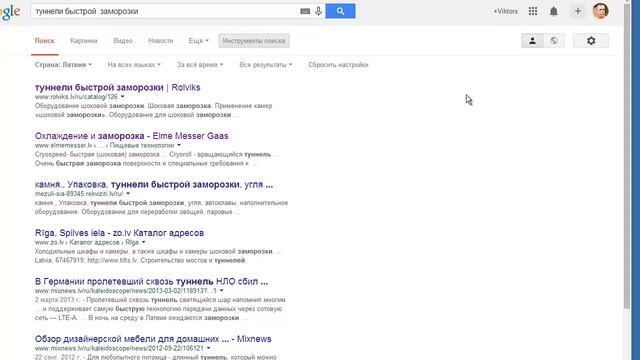
Task: Open Обзор дизайнерской мебели Mixnews result
Action: coord(153,339)
